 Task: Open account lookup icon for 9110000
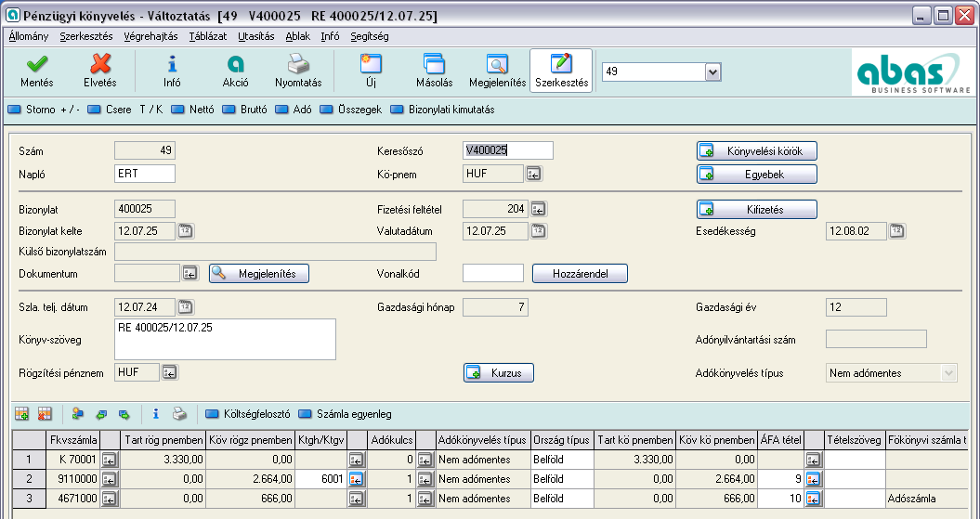coord(110,479)
